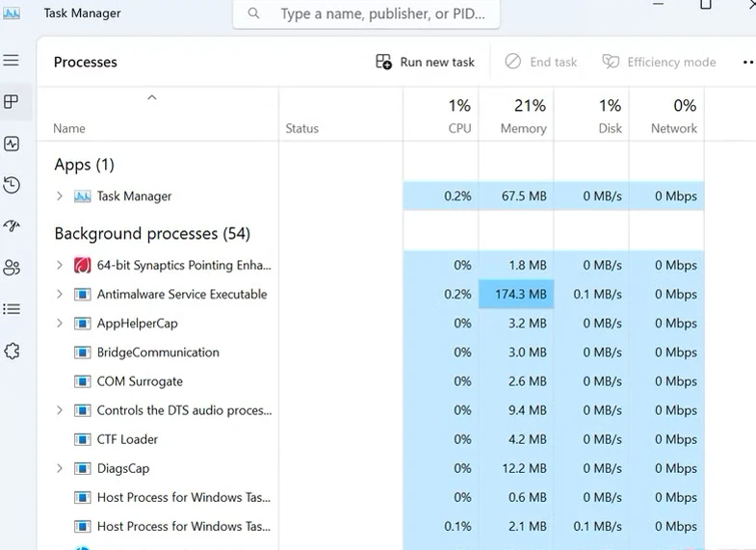Select the Processes sidebar icon
The image size is (756, 550).
click(x=12, y=102)
